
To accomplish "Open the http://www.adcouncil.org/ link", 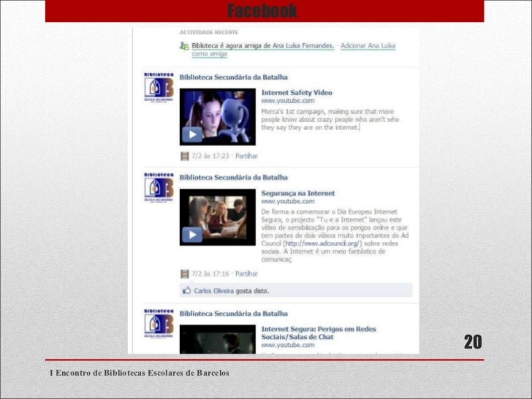I will coord(322,243).
